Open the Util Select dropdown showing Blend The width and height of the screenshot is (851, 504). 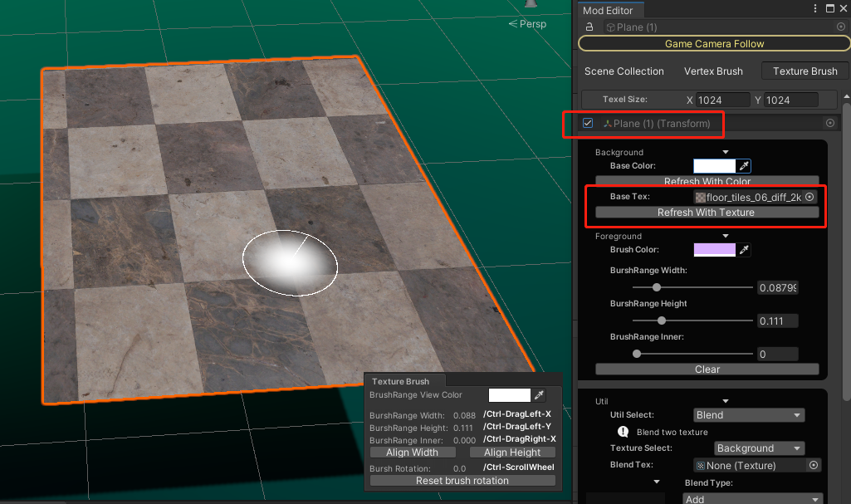(748, 414)
